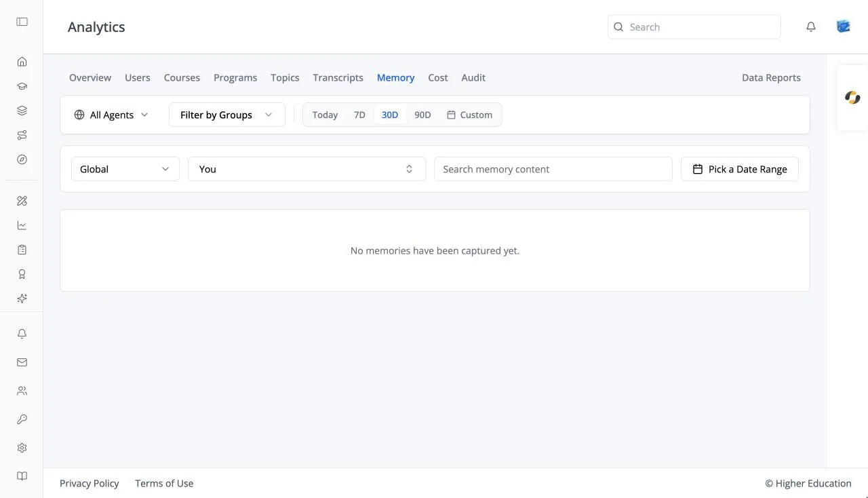Open the pencil and ruler sidebar icon
Screen dimensions: 868x498
[22, 201]
